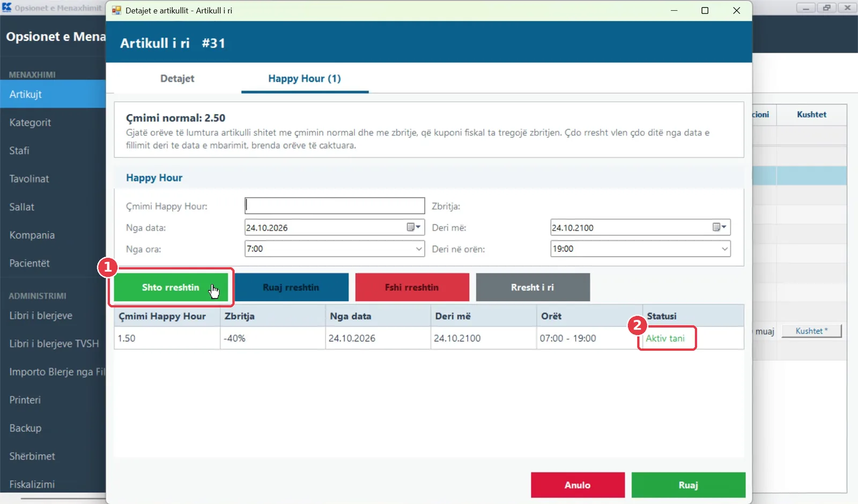Image resolution: width=858 pixels, height=504 pixels.
Task: Open Tavolinat in the sidebar
Action: 53,179
